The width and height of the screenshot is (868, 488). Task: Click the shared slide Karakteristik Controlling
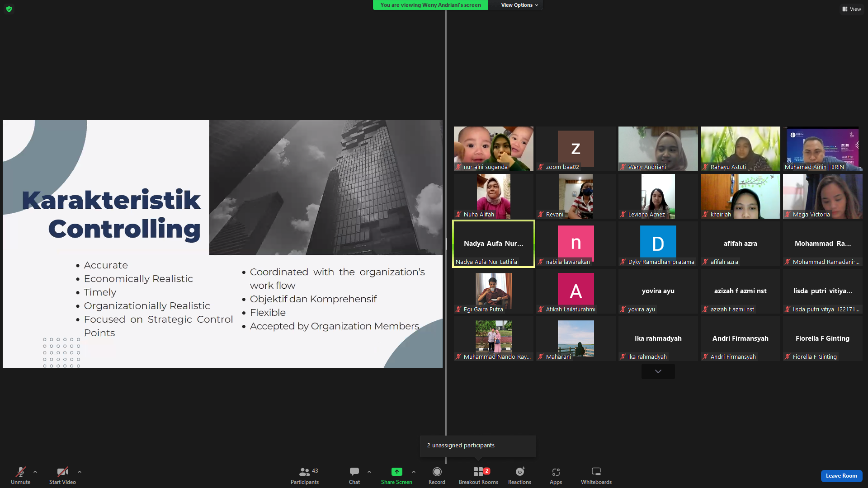(x=222, y=244)
